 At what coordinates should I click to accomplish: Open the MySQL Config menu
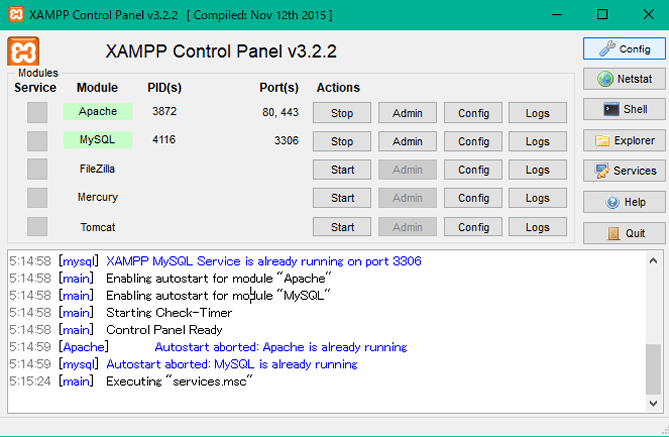(473, 141)
